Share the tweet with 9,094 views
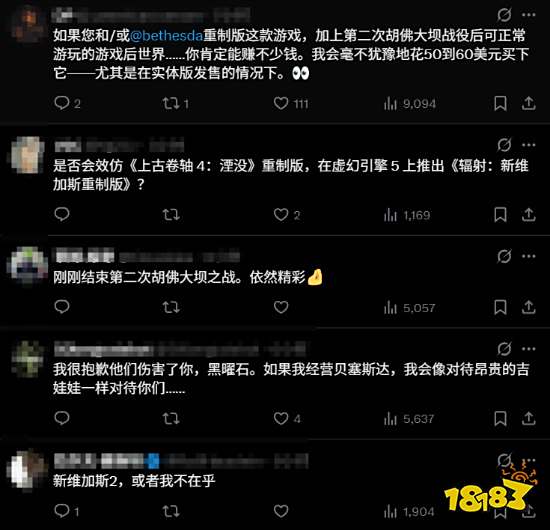This screenshot has width=550, height=530. (x=528, y=103)
